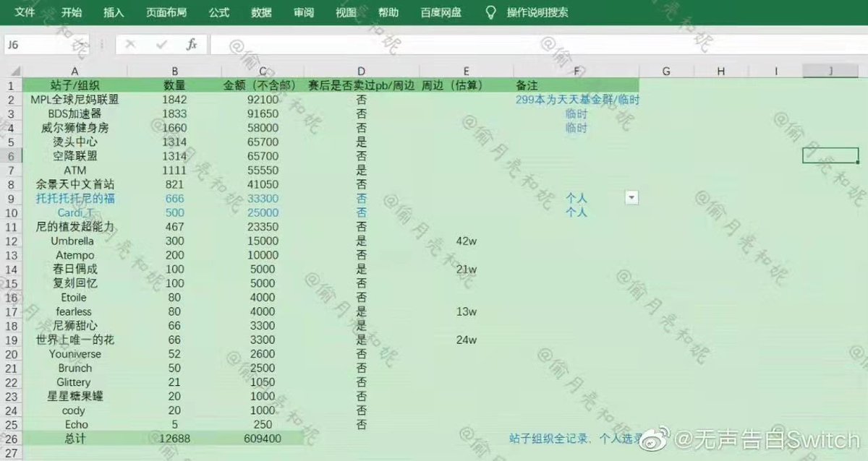Open the 视图 tab
This screenshot has height=461, width=868.
(346, 12)
